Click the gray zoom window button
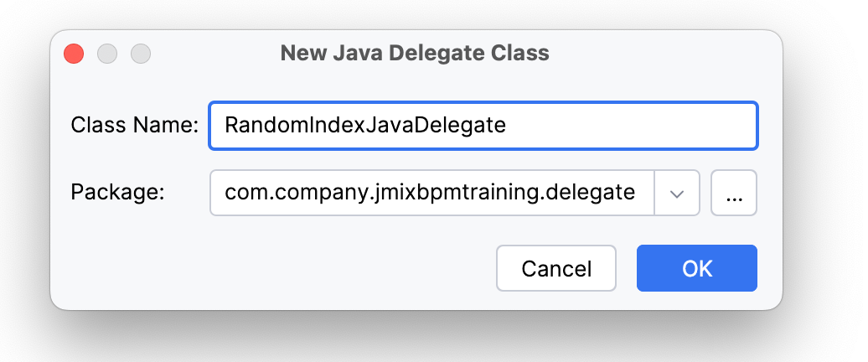The height and width of the screenshot is (362, 868). (140, 54)
